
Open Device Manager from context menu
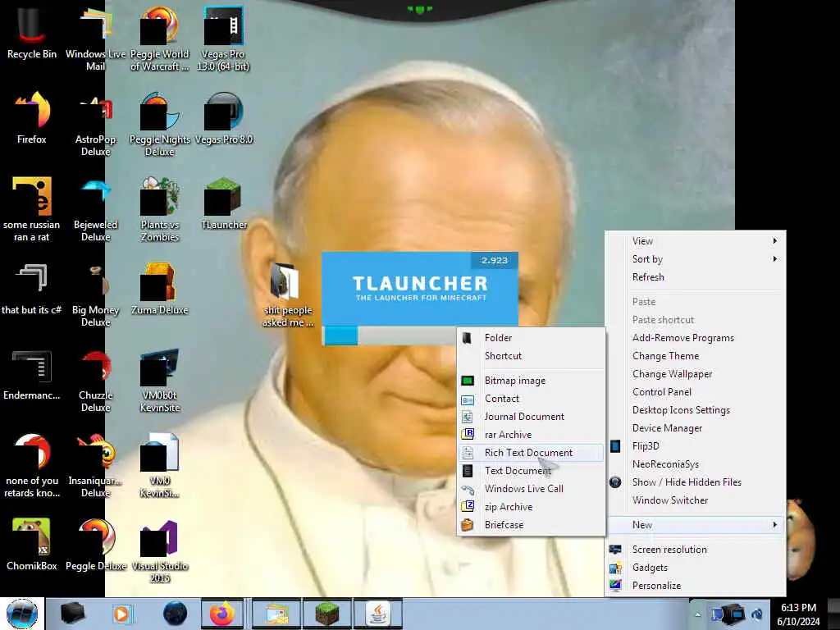tap(696, 428)
